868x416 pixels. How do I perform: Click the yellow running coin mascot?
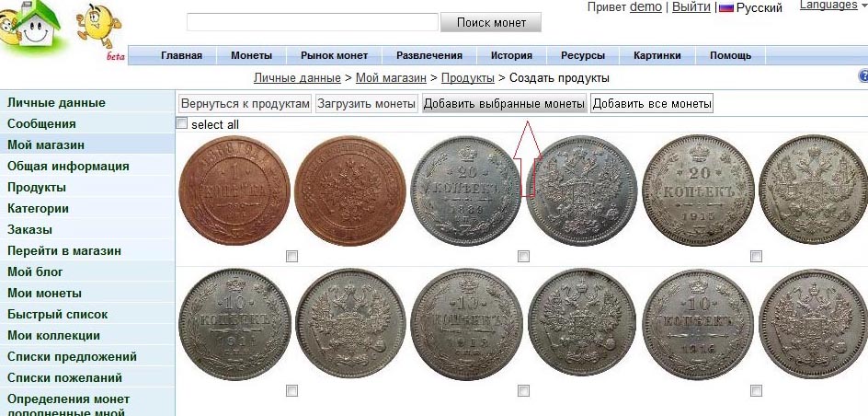point(98,25)
